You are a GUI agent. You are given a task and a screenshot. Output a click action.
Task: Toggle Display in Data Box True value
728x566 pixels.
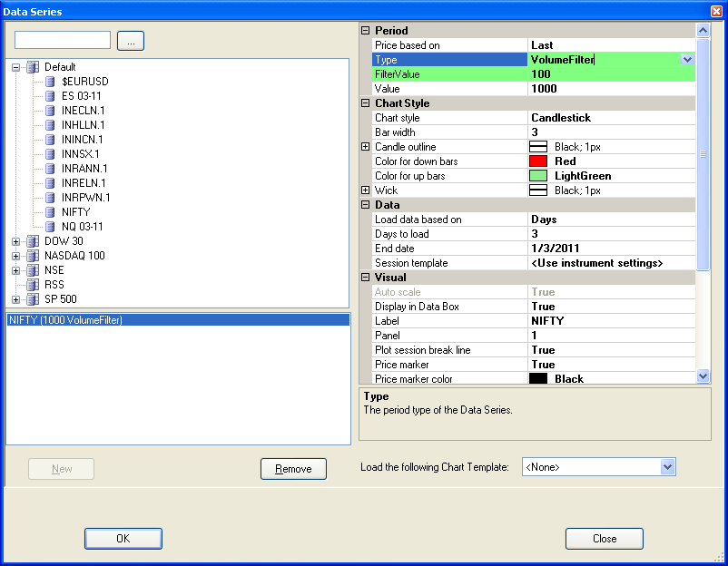612,307
